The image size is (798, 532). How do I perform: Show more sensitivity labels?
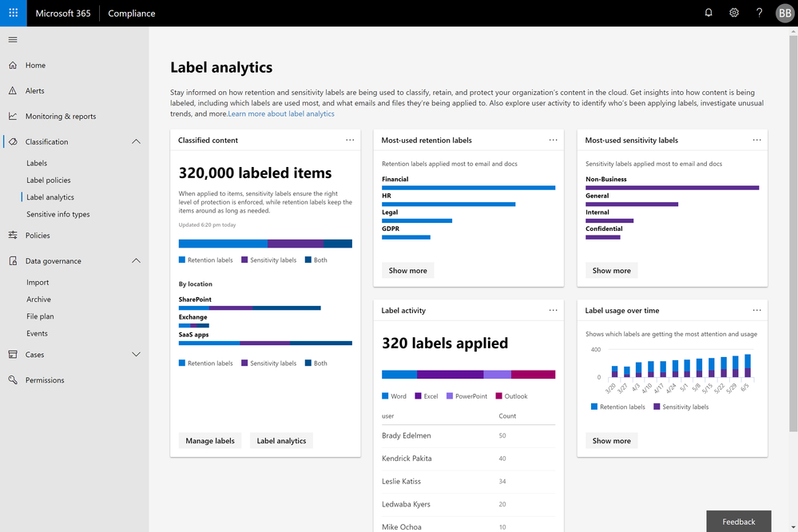(611, 270)
